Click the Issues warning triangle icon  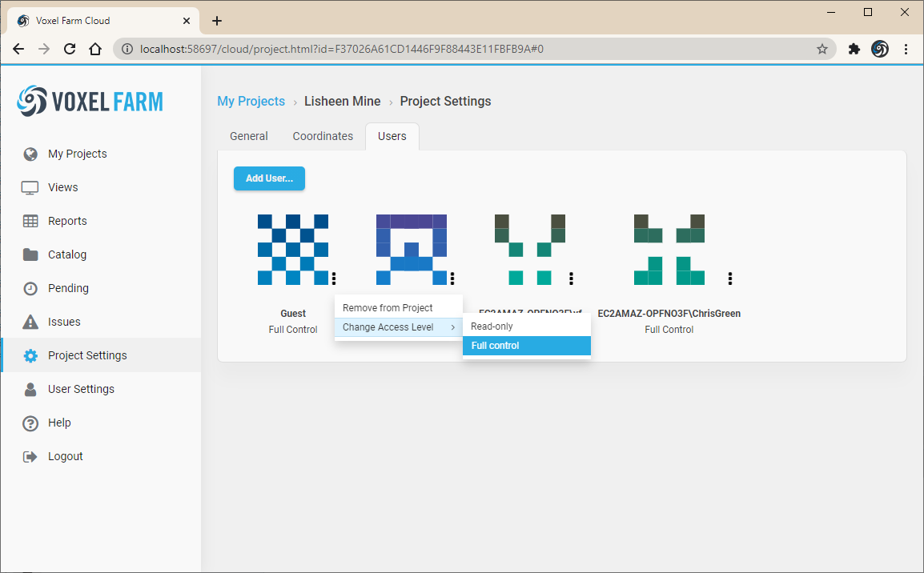pyautogui.click(x=30, y=322)
